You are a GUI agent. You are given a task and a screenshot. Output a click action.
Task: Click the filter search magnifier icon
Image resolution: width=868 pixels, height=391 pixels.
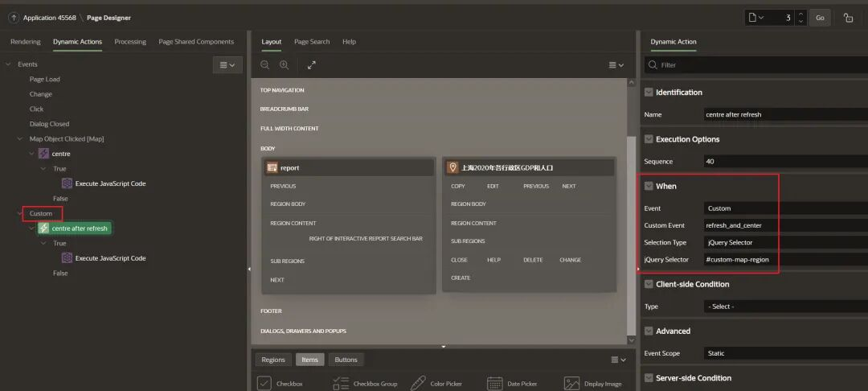653,65
